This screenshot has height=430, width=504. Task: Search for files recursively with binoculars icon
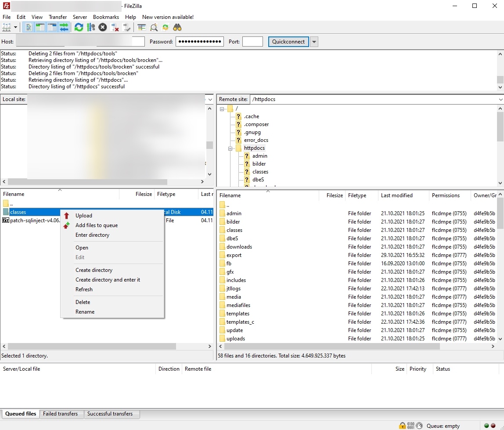coord(177,27)
